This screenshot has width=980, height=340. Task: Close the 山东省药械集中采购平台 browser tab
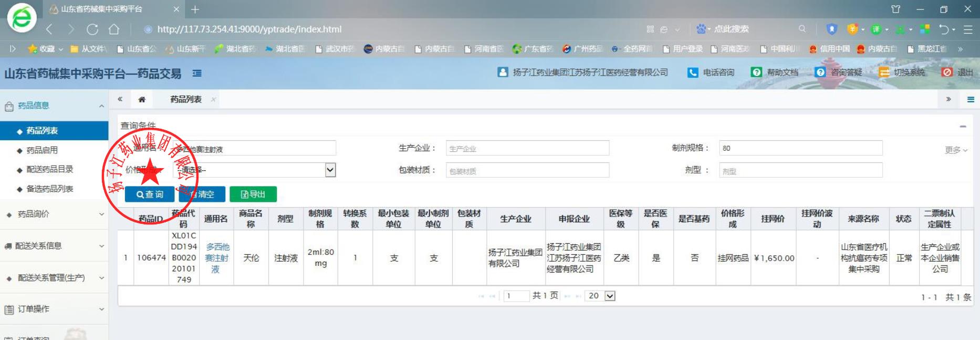pos(176,9)
